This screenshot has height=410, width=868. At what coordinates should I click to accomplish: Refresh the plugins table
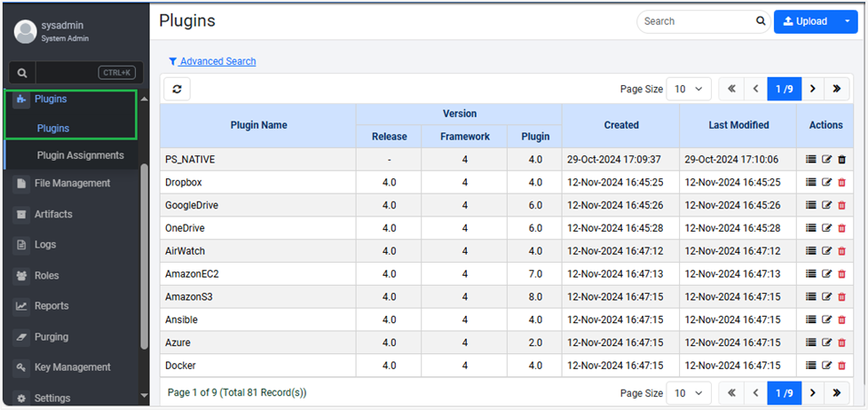pos(178,89)
